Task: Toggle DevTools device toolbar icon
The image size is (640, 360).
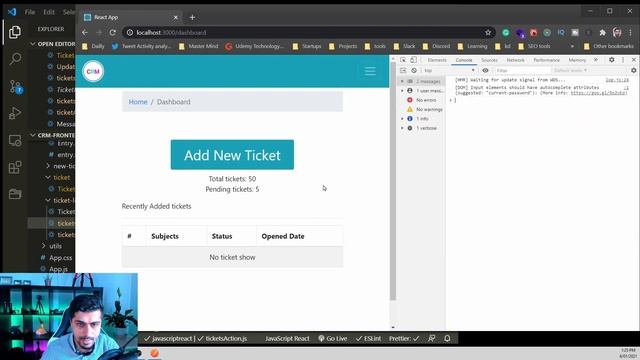Action: click(413, 60)
